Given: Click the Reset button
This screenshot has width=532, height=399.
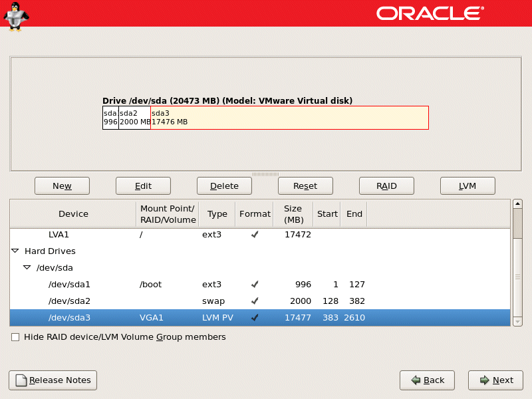Looking at the screenshot, I should [x=305, y=186].
